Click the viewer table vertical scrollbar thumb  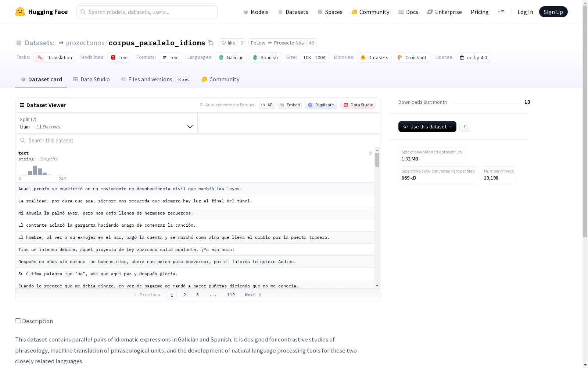click(x=377, y=160)
